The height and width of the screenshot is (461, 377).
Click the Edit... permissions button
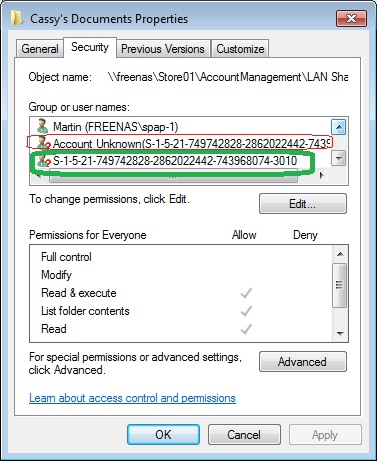pos(303,203)
